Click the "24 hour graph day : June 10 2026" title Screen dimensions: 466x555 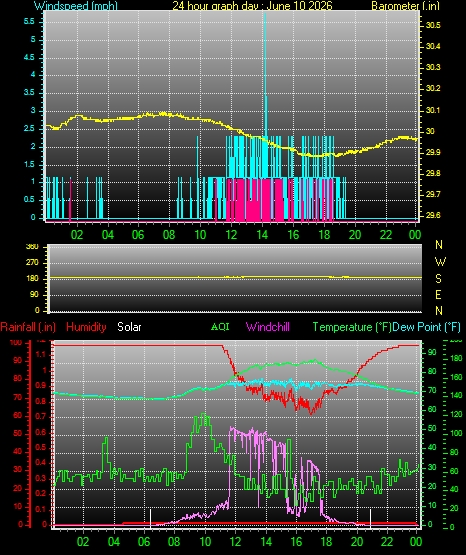pos(252,5)
